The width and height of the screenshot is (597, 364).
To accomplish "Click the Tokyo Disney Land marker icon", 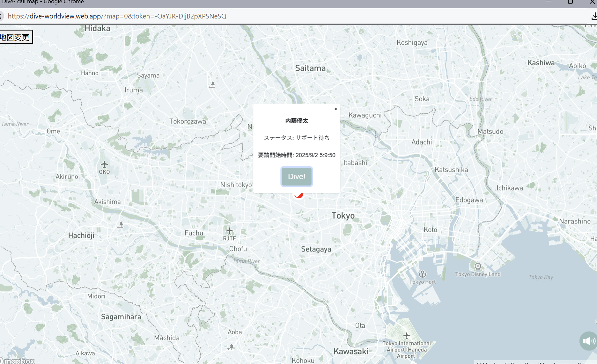I will pos(478,266).
